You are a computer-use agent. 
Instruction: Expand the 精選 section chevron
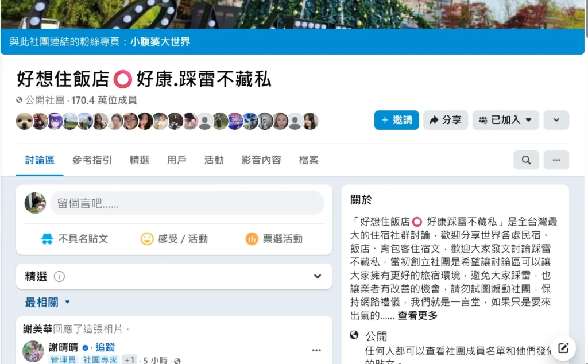pyautogui.click(x=318, y=277)
